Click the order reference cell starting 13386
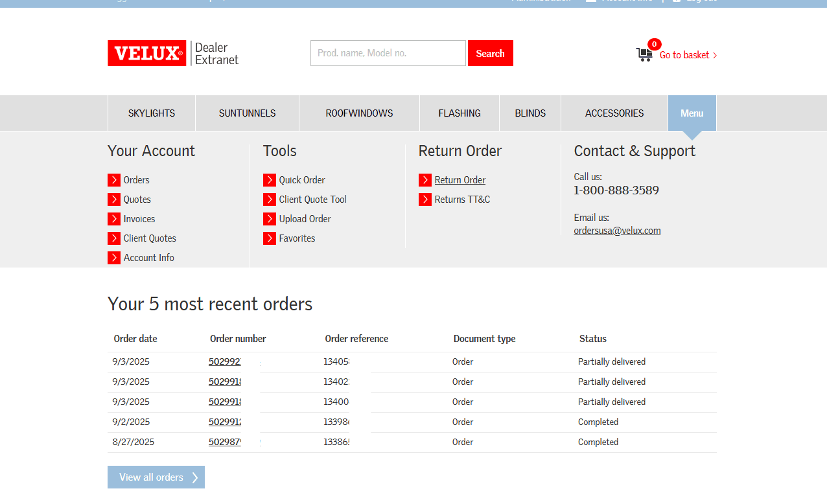827x504 pixels. [337, 442]
